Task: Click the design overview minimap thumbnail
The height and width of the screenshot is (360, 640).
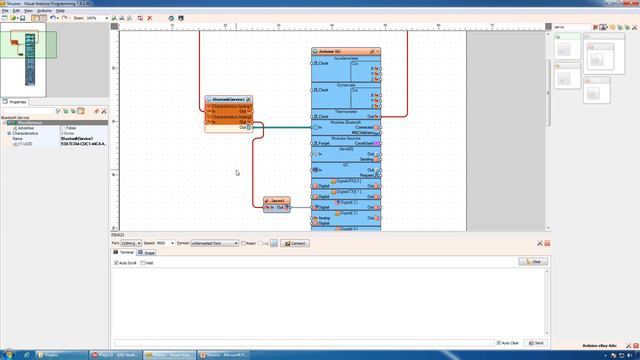Action: point(23,60)
